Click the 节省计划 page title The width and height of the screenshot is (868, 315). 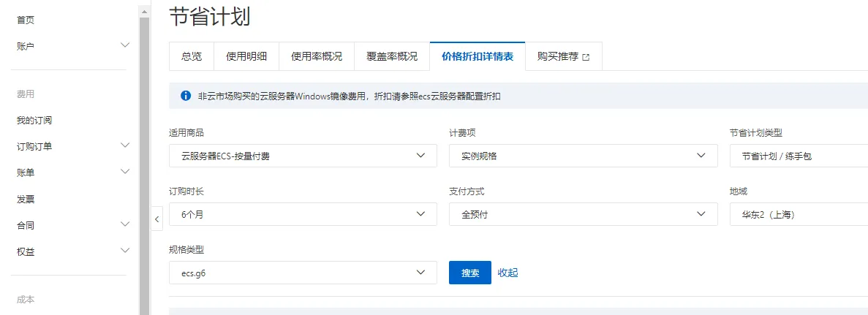pos(209,17)
